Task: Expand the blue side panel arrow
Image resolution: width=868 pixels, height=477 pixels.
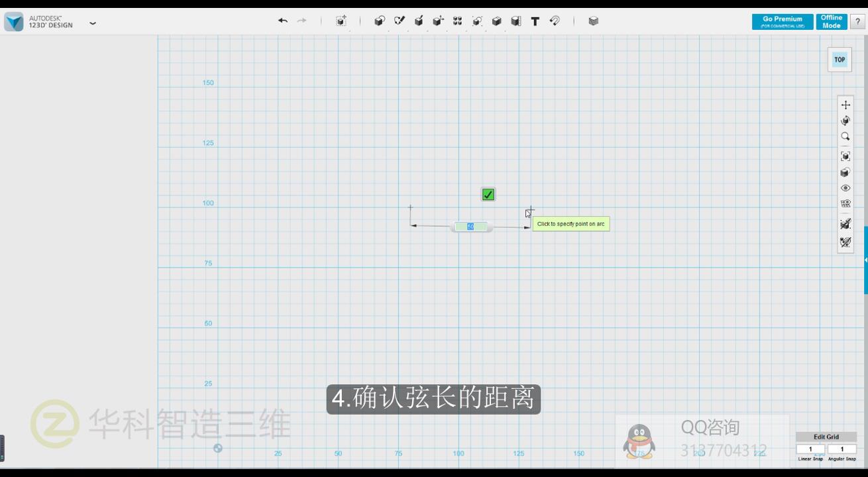Action: [x=865, y=260]
